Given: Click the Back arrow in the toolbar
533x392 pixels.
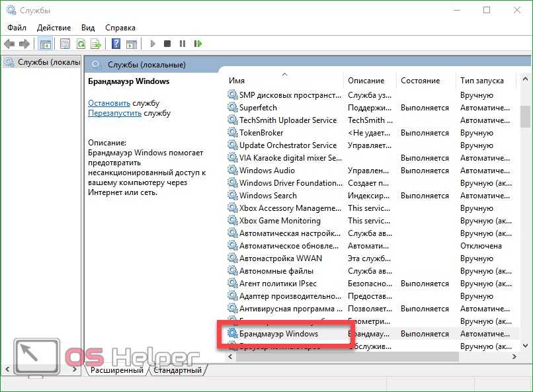Looking at the screenshot, I should pyautogui.click(x=9, y=44).
